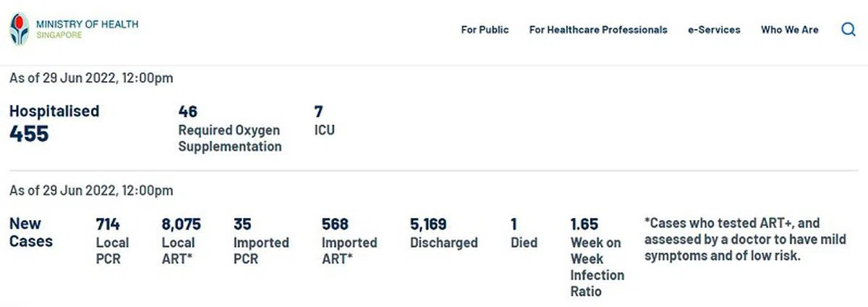Open the e-Services menu
Viewport: 868px width, 307px height.
[714, 30]
